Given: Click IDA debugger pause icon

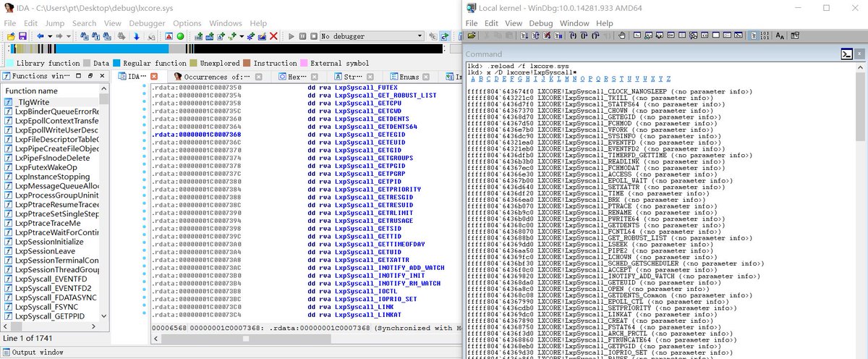Looking at the screenshot, I should [302, 36].
